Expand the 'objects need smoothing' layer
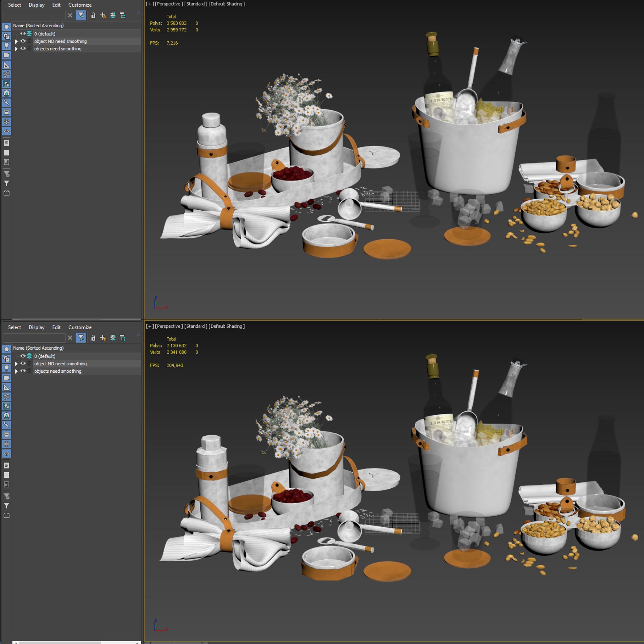Image resolution: width=644 pixels, height=644 pixels. pos(16,49)
